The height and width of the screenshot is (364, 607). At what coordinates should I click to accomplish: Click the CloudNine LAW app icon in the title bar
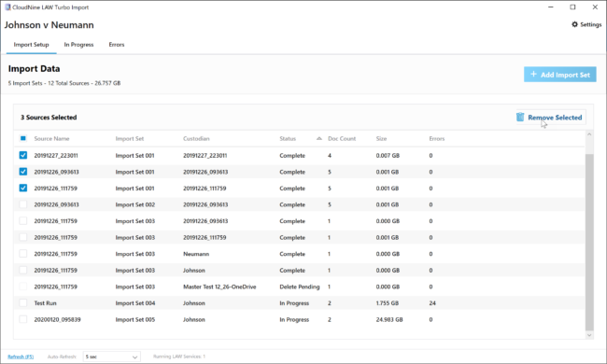point(7,7)
